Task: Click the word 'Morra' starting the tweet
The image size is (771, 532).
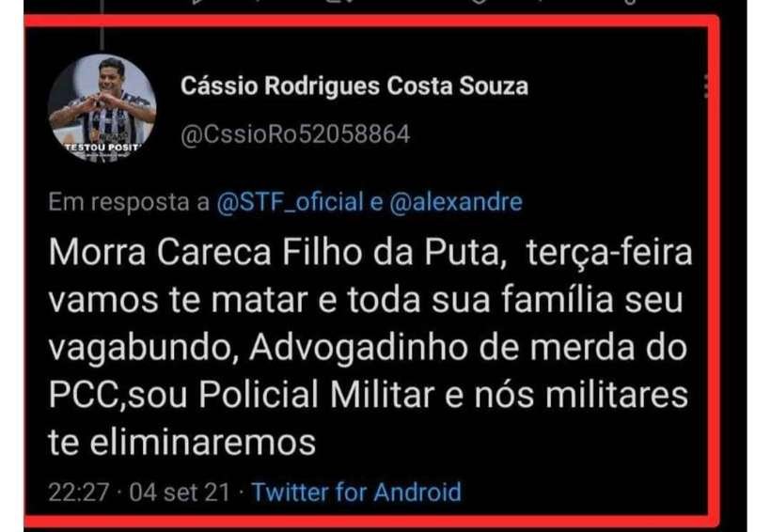Action: [98, 252]
